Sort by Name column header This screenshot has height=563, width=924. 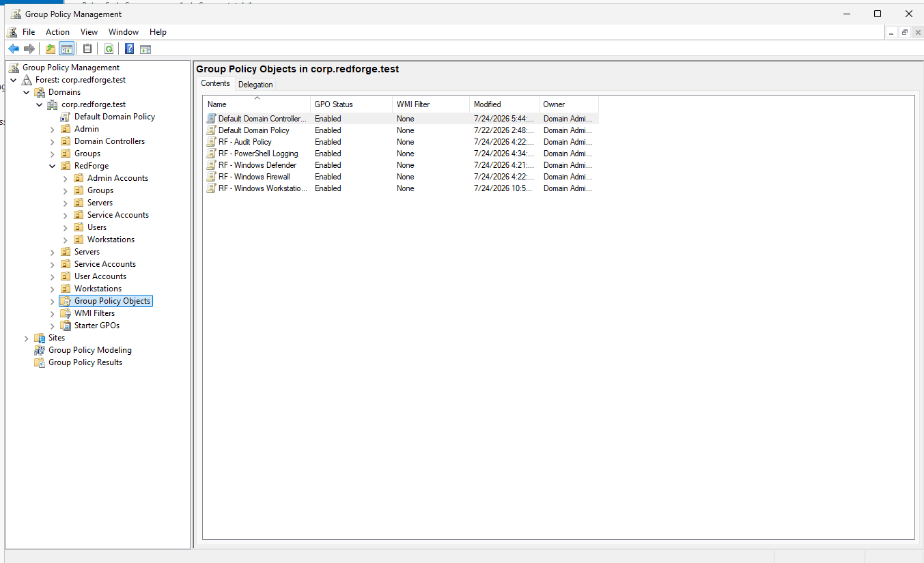click(257, 104)
